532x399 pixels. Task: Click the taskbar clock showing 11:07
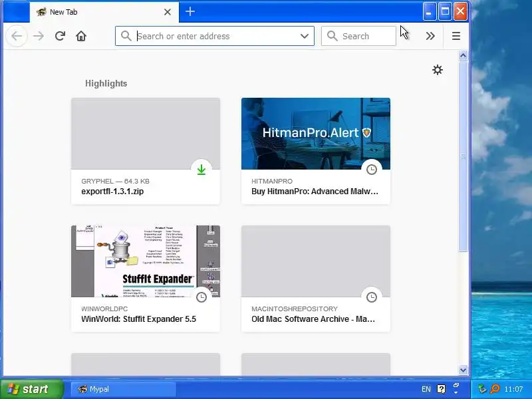tap(513, 389)
